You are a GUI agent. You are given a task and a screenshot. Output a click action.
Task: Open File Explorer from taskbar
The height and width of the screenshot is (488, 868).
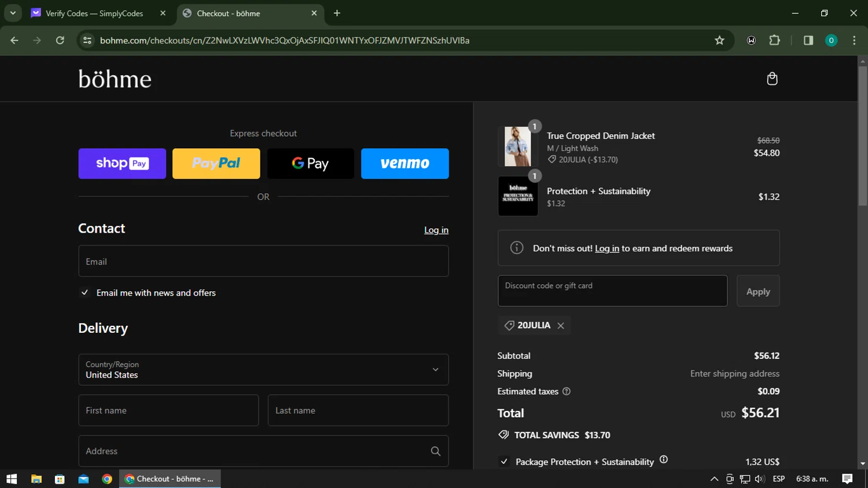(36, 479)
